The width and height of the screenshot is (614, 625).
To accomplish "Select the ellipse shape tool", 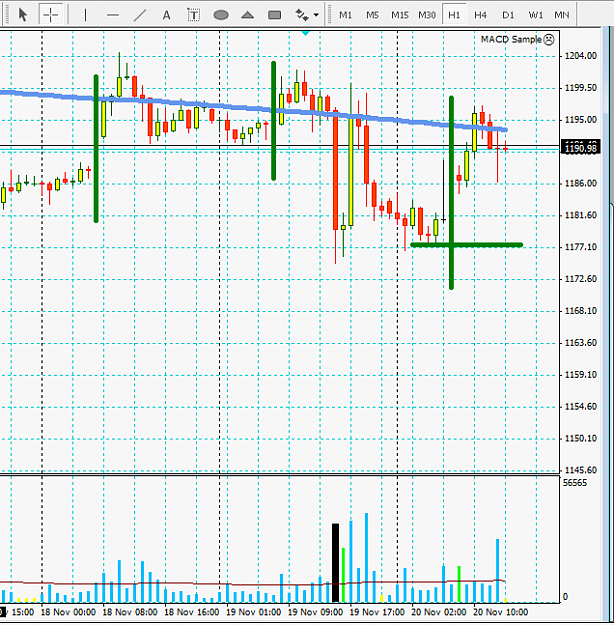I will [x=221, y=15].
